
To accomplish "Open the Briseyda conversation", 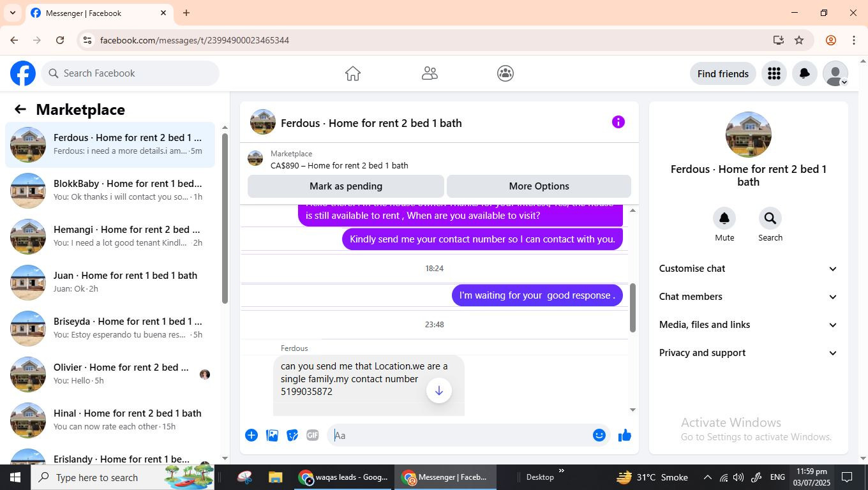I will [110, 329].
